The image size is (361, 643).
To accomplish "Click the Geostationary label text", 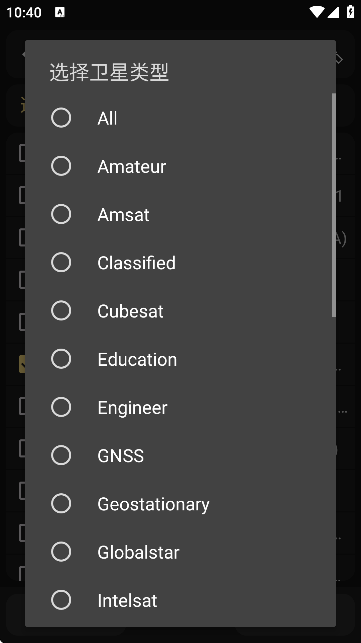I will (x=153, y=504).
